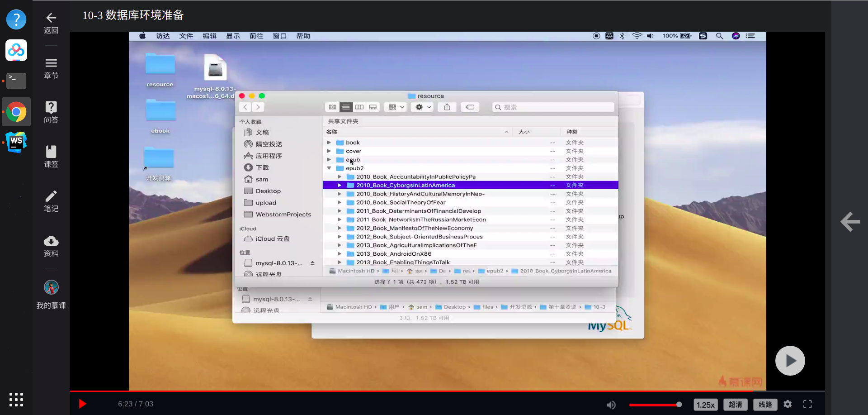Eject mysql-8.0.13 disk in front sidebar
This screenshot has height=415, width=868.
(312, 263)
